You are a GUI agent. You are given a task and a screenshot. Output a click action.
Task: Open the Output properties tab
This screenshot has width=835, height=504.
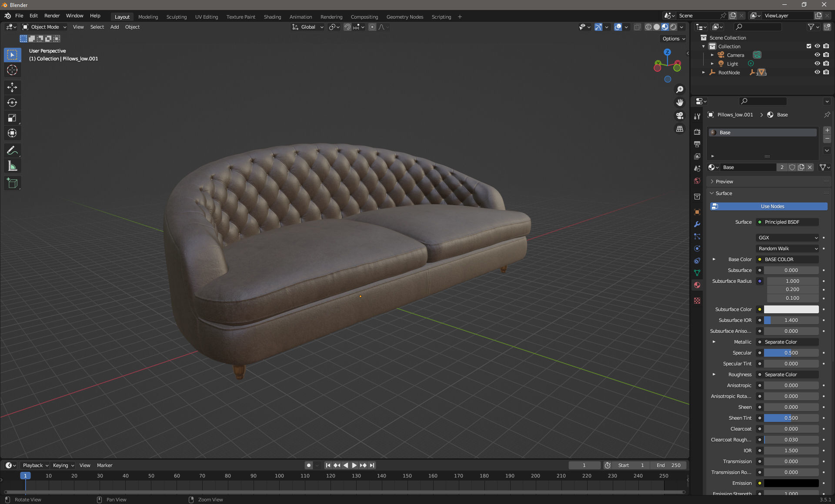click(697, 144)
